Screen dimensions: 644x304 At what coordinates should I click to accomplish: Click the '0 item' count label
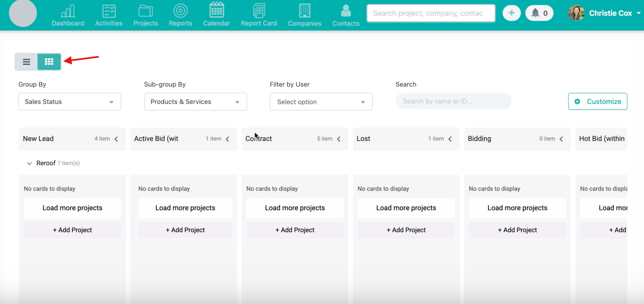[x=547, y=139]
